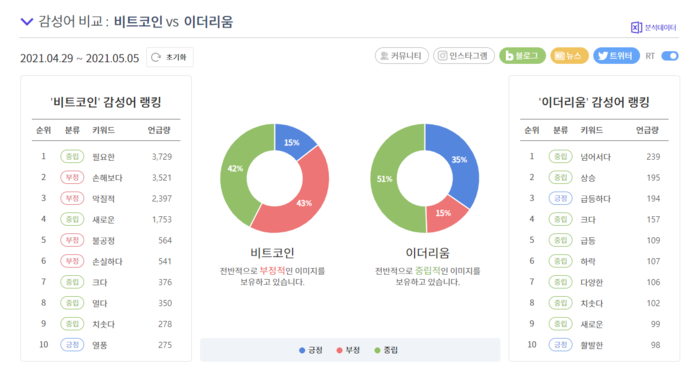Click the 긍정 blue legend dot
This screenshot has height=376, width=700.
[x=302, y=351]
